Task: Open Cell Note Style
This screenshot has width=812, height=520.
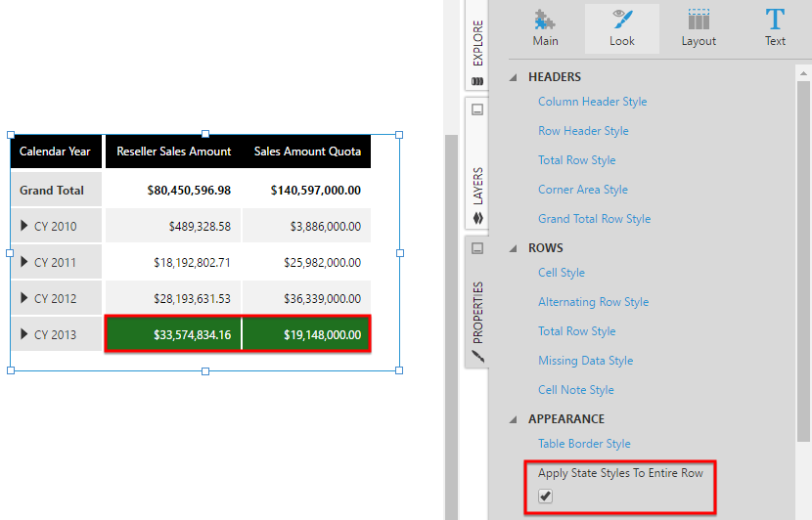Action: pos(576,390)
